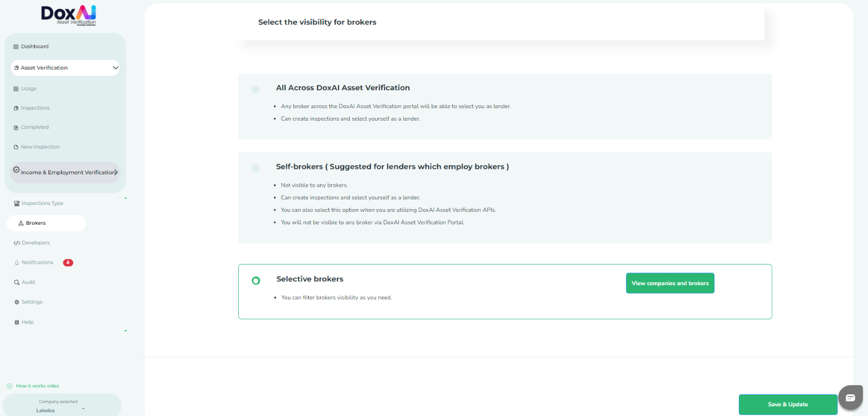Open the Help menu item
The height and width of the screenshot is (416, 868).
[x=27, y=323]
